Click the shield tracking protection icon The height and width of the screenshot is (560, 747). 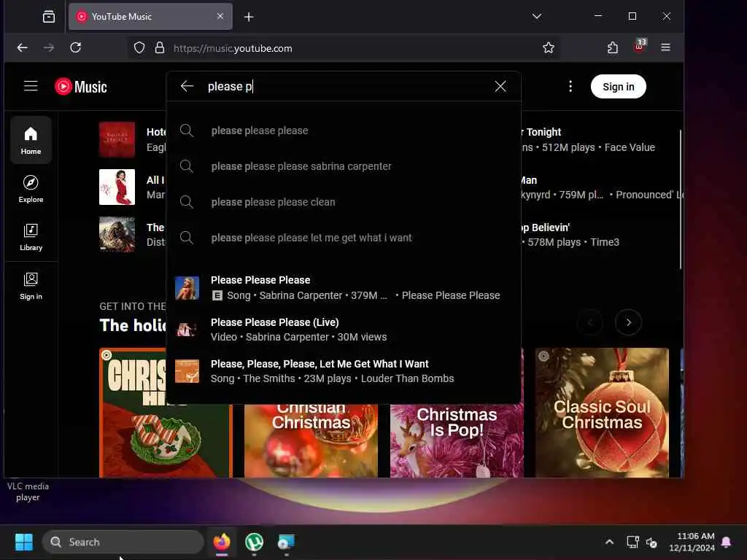(x=139, y=47)
